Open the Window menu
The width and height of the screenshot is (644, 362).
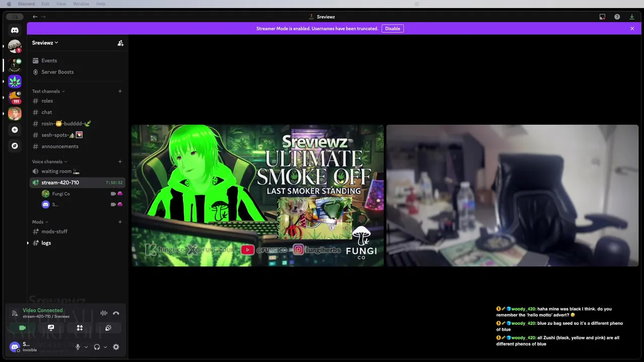tap(81, 4)
